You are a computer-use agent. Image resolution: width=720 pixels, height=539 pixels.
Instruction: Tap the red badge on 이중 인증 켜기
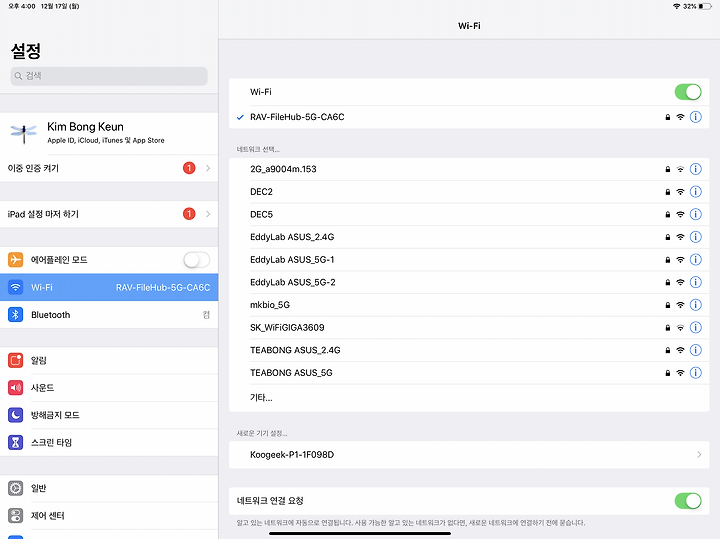click(x=189, y=168)
